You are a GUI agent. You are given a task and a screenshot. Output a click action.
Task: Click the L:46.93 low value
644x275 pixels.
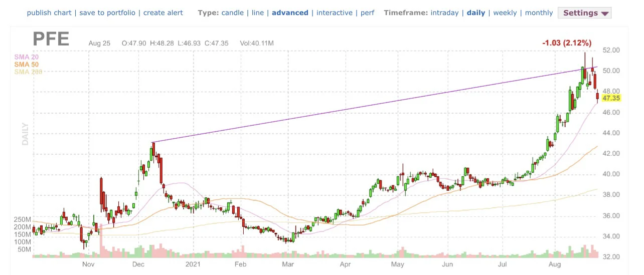[x=189, y=44]
